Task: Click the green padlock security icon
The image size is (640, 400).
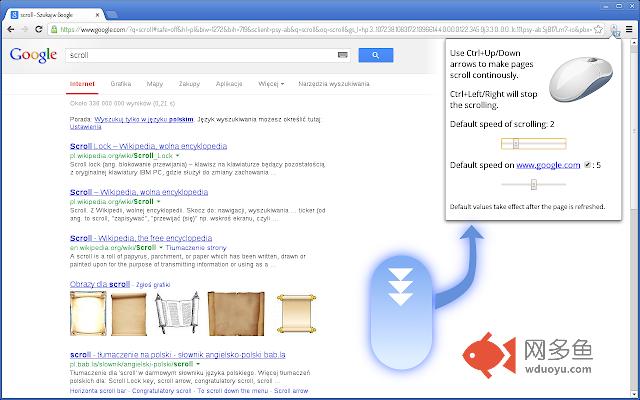Action: click(x=54, y=29)
